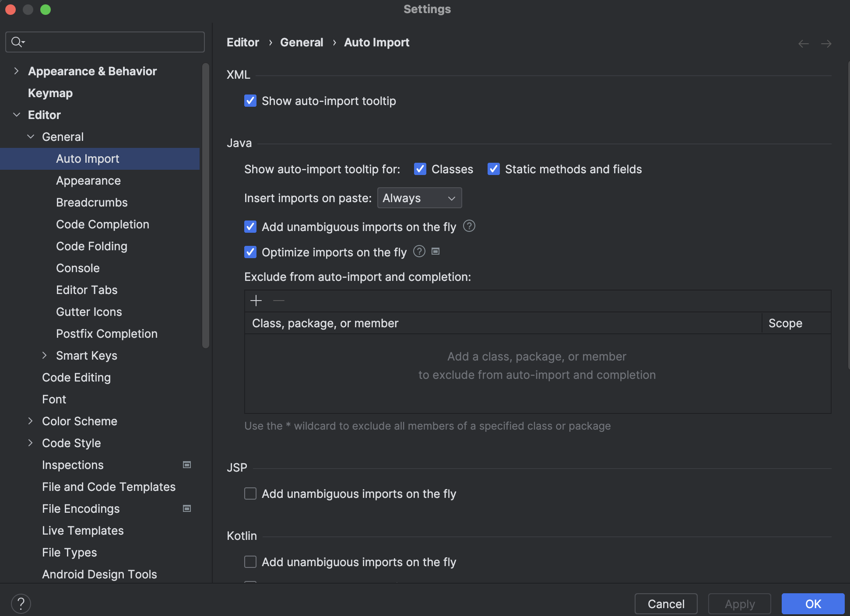
Task: Click the add exclusion plus icon
Action: click(x=256, y=301)
